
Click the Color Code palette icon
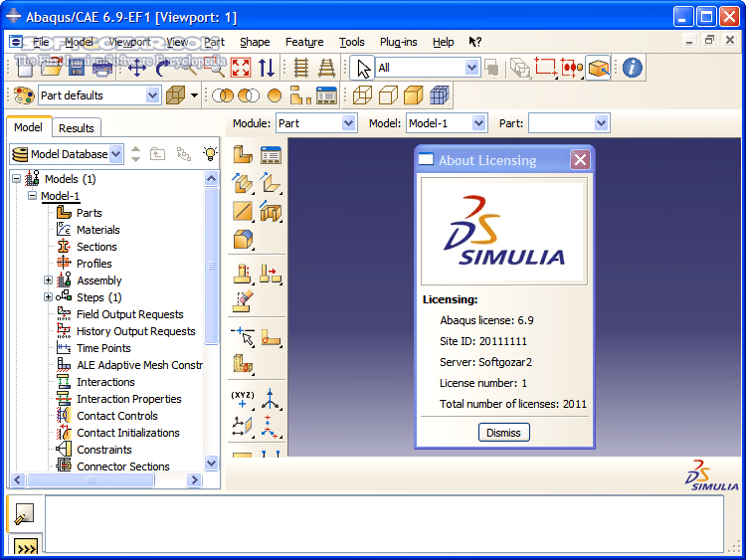24,95
